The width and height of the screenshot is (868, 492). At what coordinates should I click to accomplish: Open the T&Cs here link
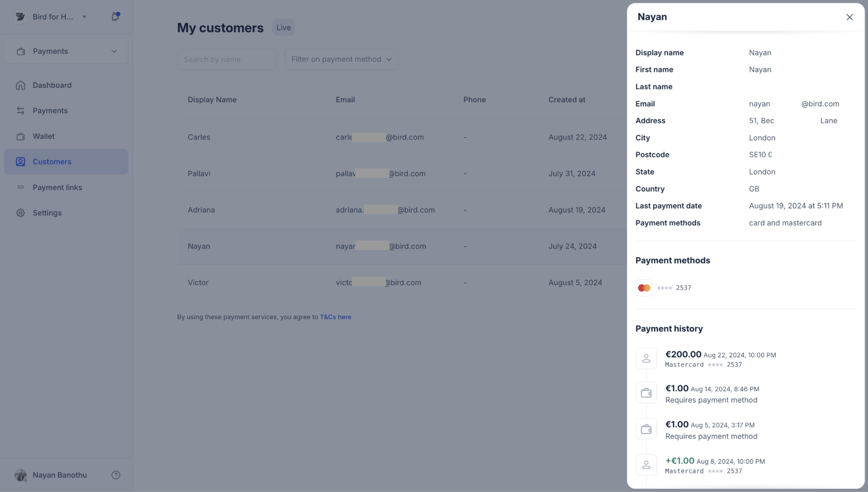click(x=335, y=317)
